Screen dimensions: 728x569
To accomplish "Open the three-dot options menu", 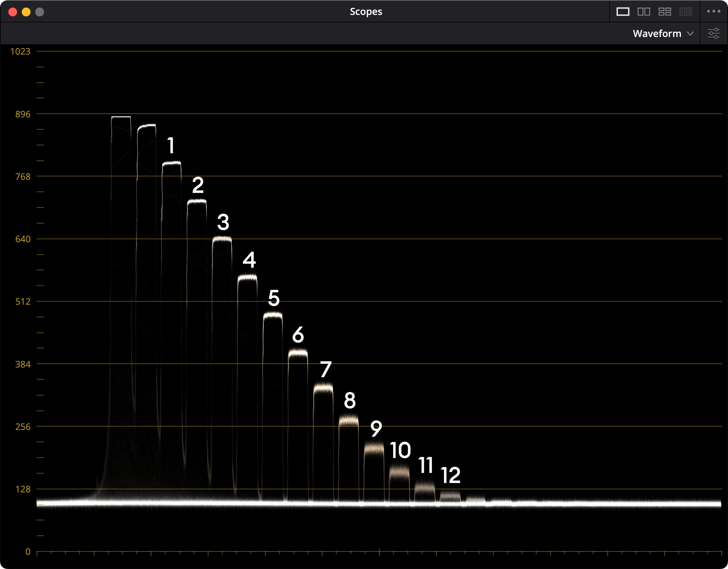I will (713, 12).
